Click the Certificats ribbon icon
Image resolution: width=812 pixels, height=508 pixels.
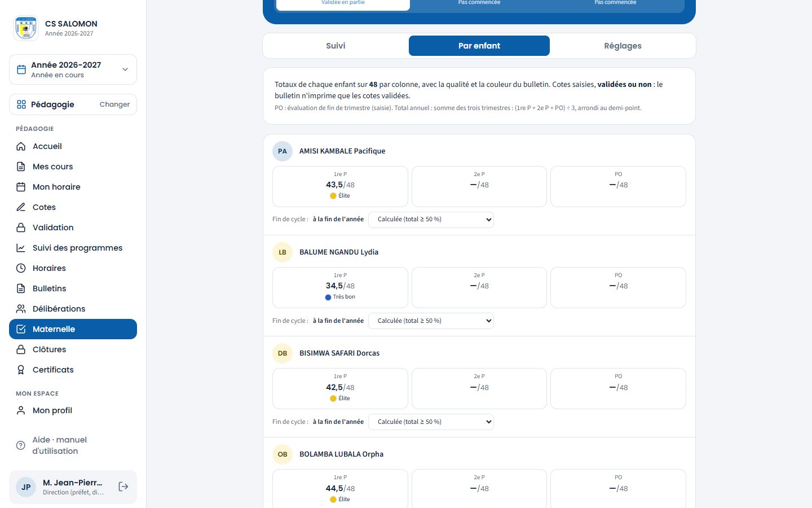(21, 370)
